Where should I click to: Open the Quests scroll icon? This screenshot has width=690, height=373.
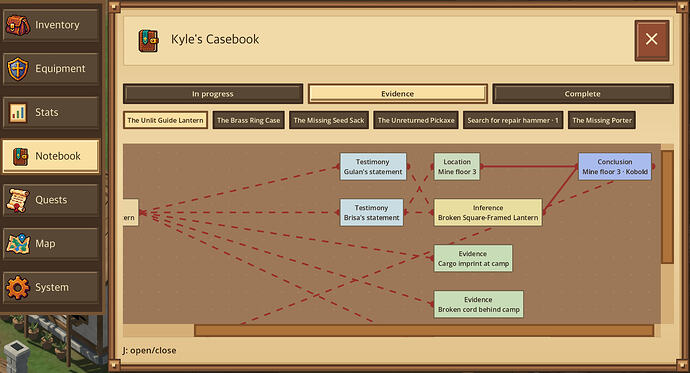18,200
